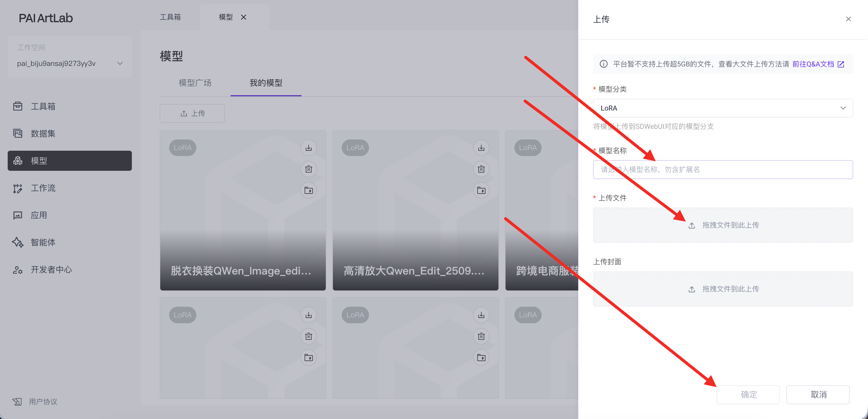Expand the 工作空间 workspace selector
The height and width of the screenshot is (419, 868).
coord(69,63)
